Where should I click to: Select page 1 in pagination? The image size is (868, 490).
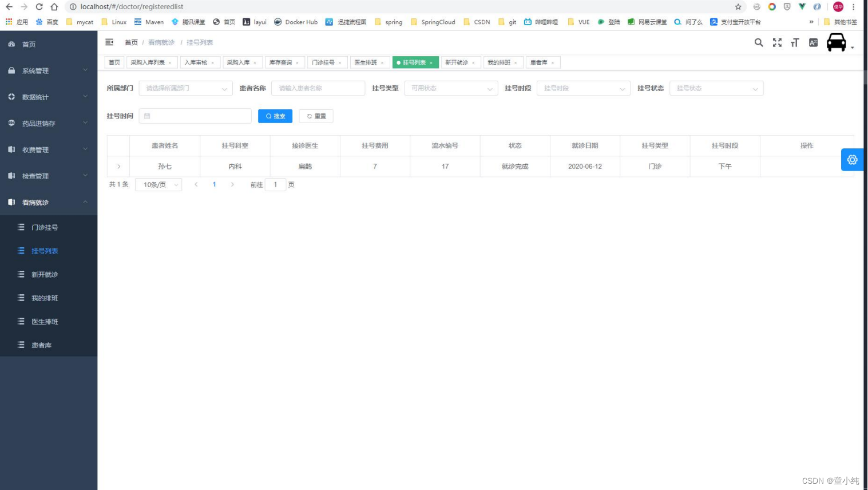click(x=215, y=184)
